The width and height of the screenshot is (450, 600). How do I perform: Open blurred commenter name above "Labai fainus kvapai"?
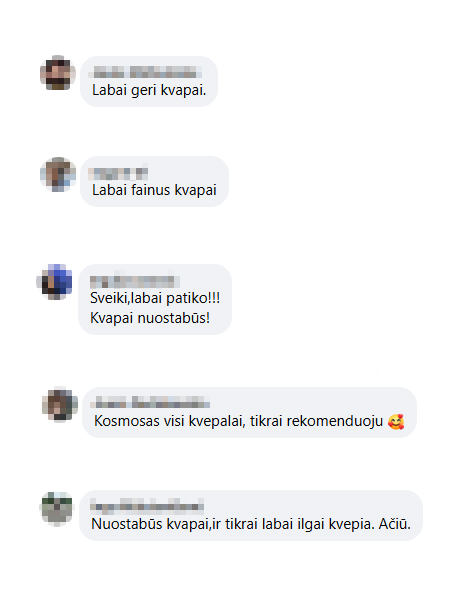[x=118, y=173]
